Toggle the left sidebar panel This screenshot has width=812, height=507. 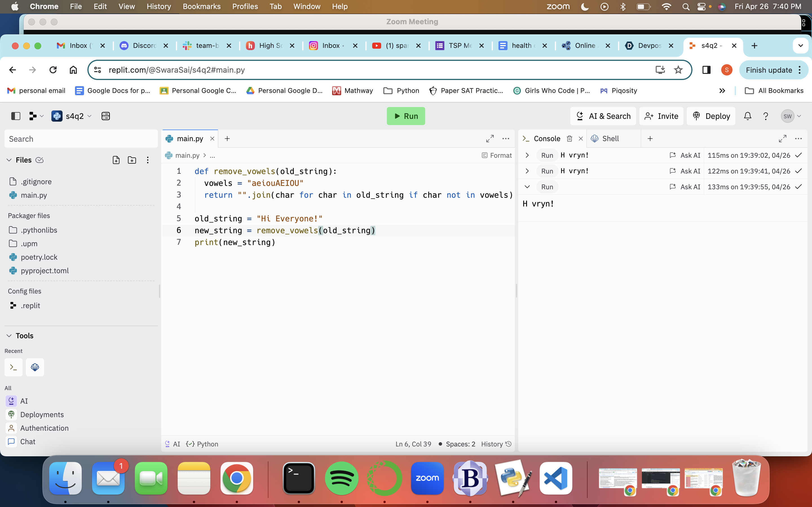[x=16, y=116]
